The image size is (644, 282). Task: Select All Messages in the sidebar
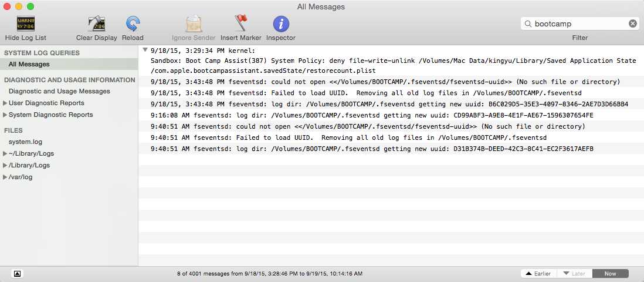[29, 64]
